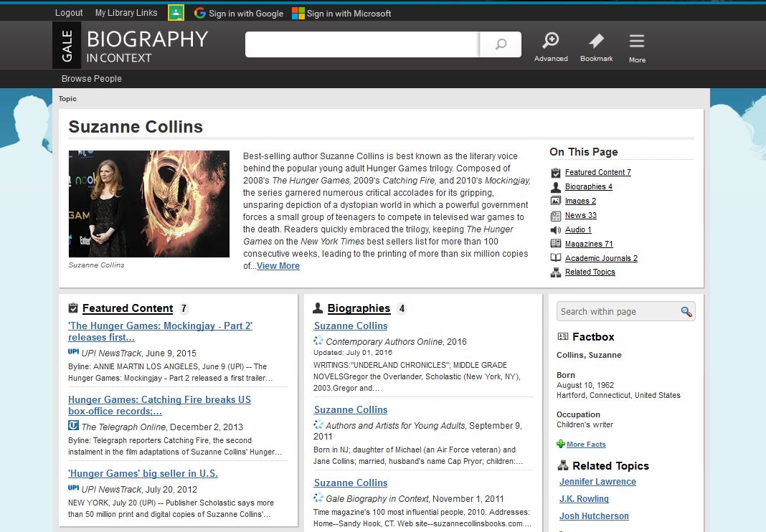Open 'Hunger Games' big seller in U.S. article
766x532 pixels.
[143, 473]
